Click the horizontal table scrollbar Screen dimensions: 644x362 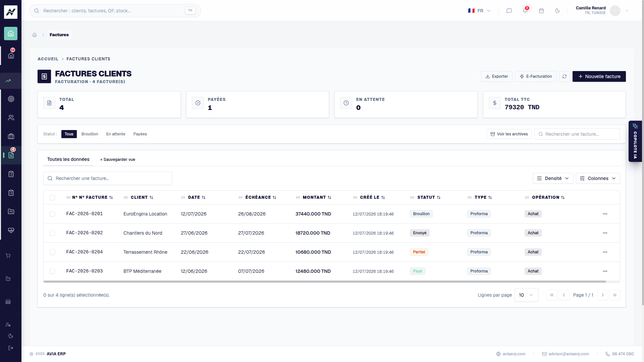coord(325,282)
